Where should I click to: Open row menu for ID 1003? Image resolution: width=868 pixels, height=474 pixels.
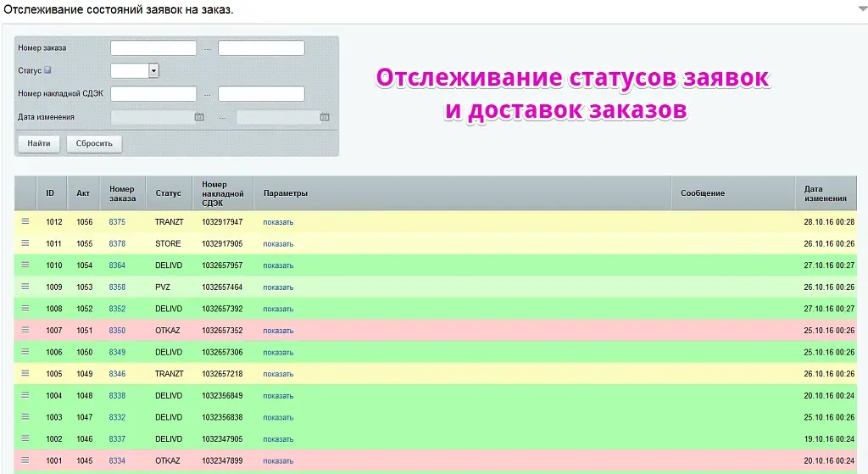pyautogui.click(x=25, y=416)
